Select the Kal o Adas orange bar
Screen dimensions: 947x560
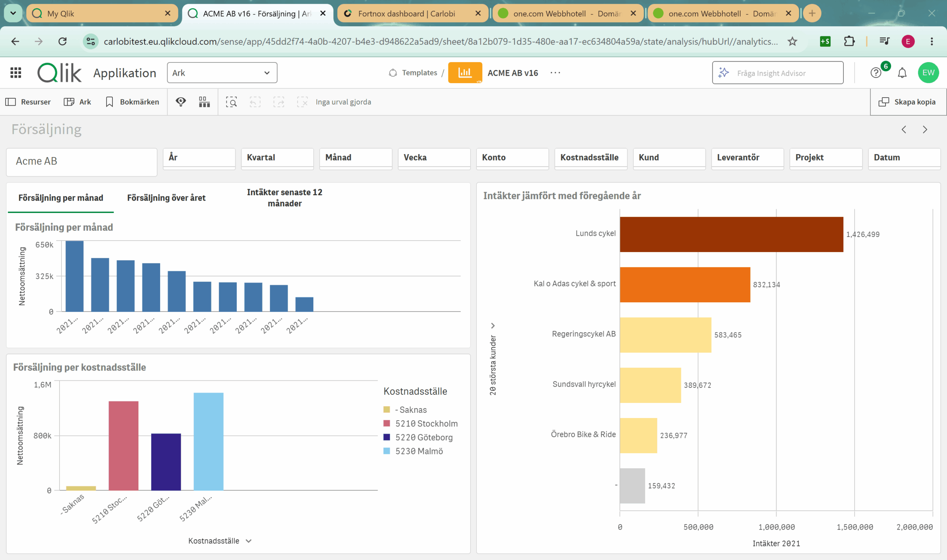[x=685, y=285]
